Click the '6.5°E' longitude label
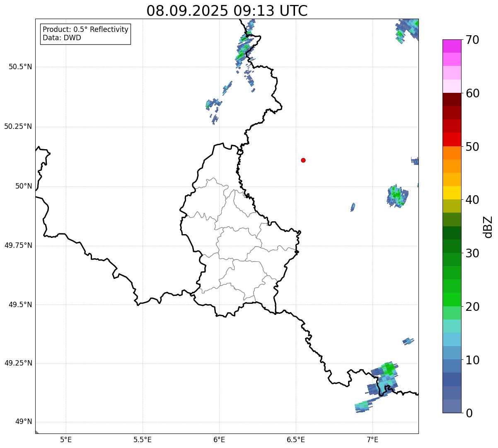 (296, 439)
